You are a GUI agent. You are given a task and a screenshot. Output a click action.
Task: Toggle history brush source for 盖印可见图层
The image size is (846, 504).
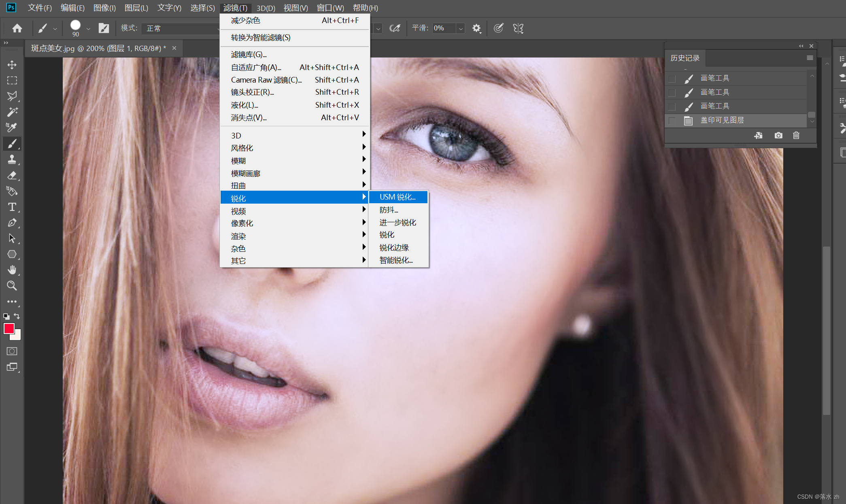[672, 121]
